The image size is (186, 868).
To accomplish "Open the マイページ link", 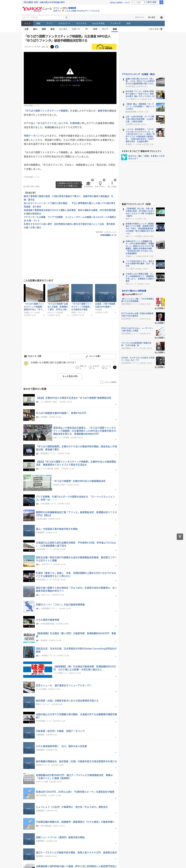I will (139, 18).
